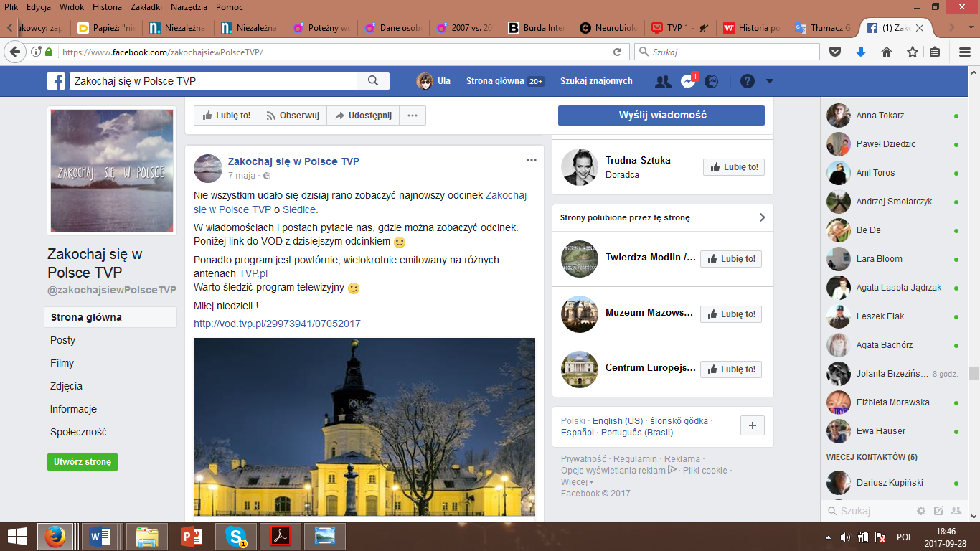Open more page actions ellipsis button
Viewport: 980px width, 551px height.
413,116
